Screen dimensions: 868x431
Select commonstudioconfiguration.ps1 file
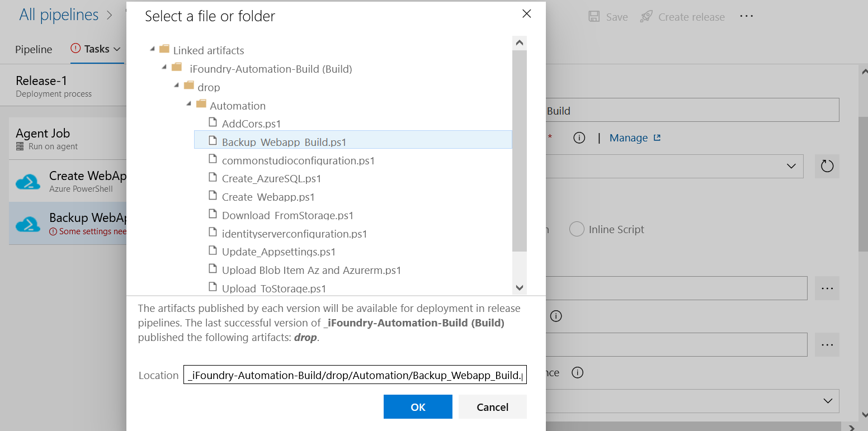pyautogui.click(x=298, y=160)
